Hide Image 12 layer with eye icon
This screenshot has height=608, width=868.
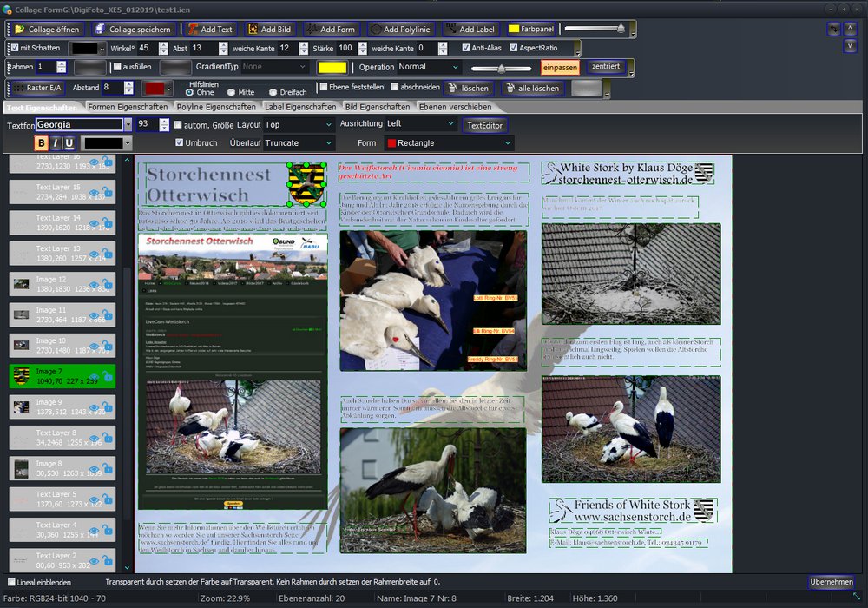(95, 284)
